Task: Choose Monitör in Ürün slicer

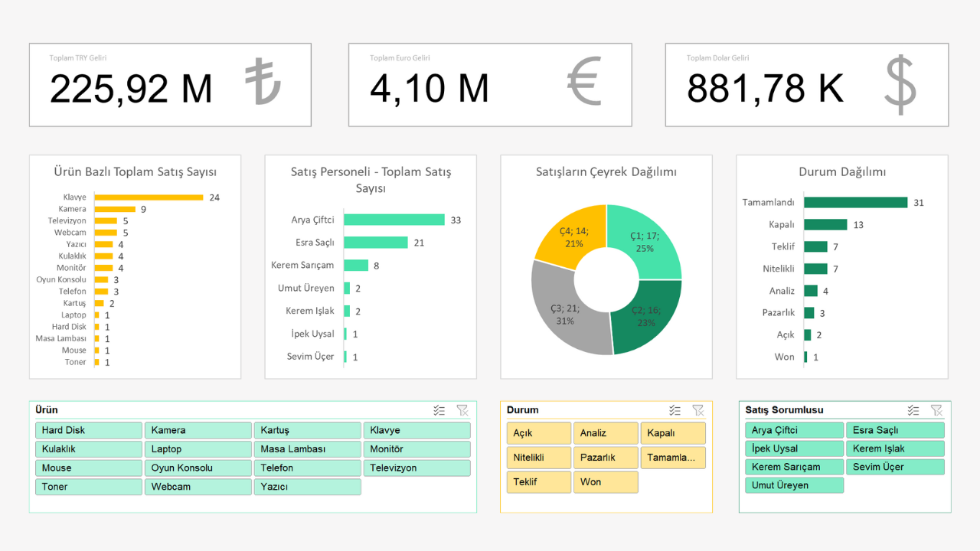Action: [417, 449]
